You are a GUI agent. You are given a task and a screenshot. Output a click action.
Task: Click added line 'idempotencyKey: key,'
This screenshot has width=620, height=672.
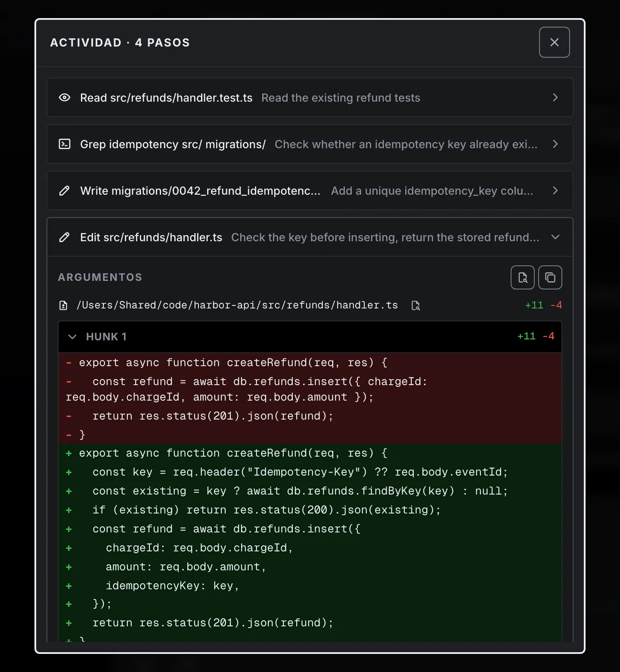(x=310, y=586)
